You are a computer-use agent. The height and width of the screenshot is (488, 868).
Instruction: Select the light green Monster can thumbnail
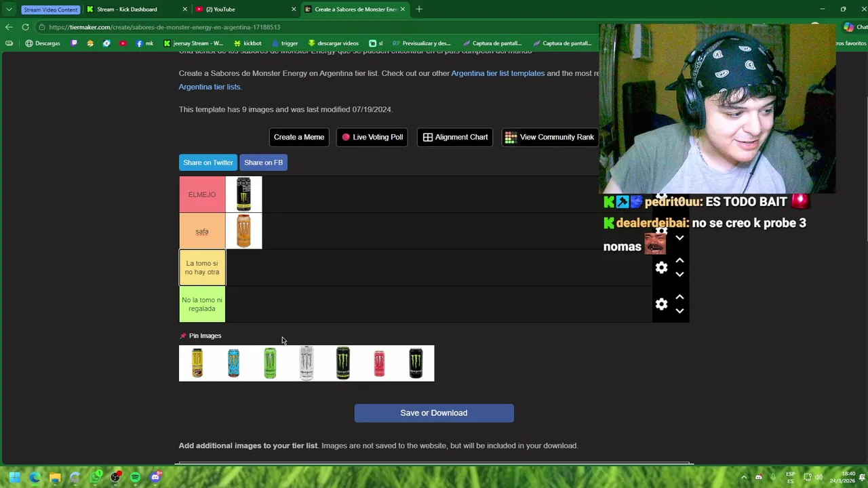coord(270,363)
